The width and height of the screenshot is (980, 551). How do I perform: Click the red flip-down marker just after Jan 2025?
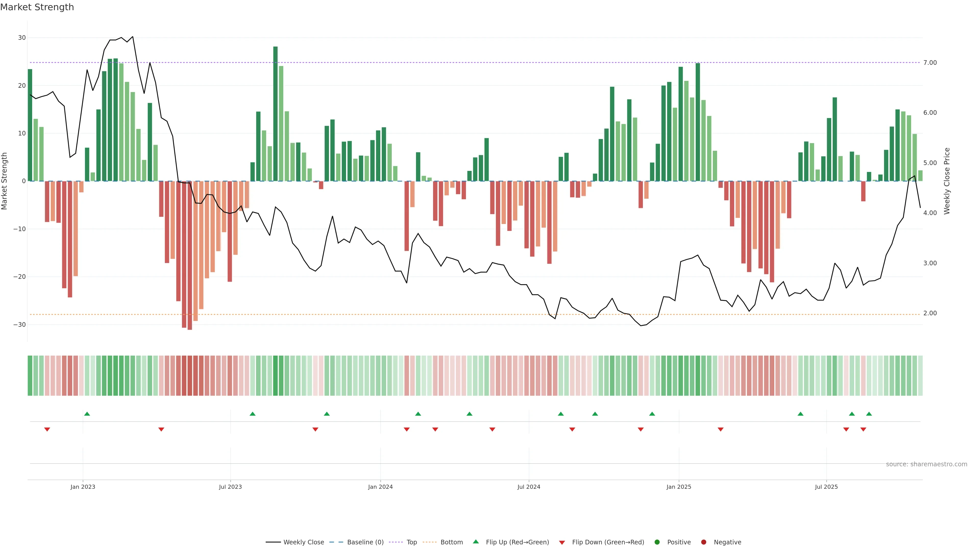click(x=720, y=429)
